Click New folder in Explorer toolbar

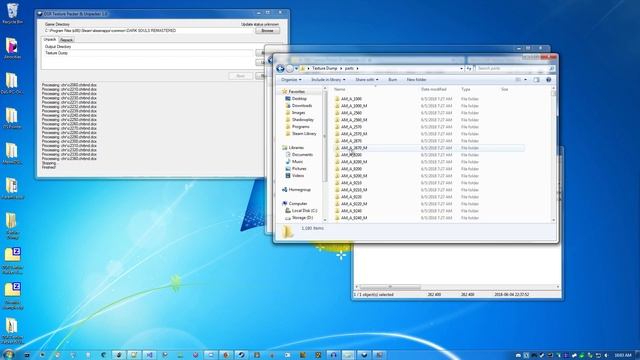pos(416,80)
